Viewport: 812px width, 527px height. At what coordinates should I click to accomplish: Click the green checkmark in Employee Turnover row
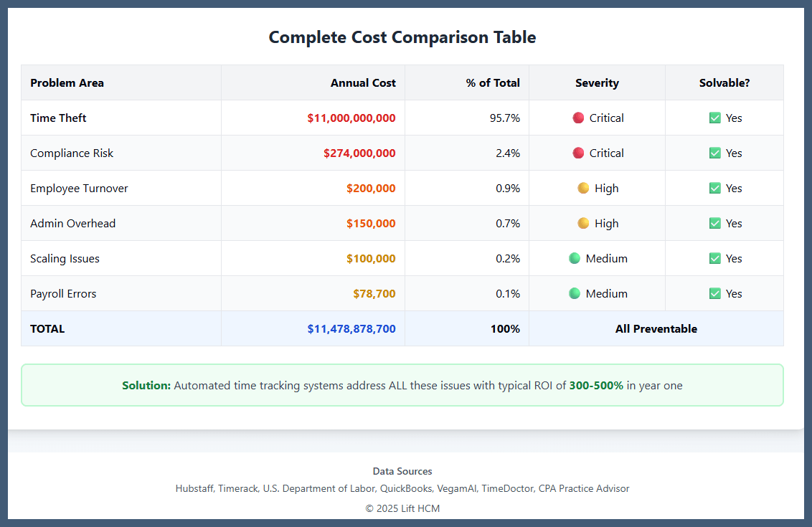coord(714,188)
